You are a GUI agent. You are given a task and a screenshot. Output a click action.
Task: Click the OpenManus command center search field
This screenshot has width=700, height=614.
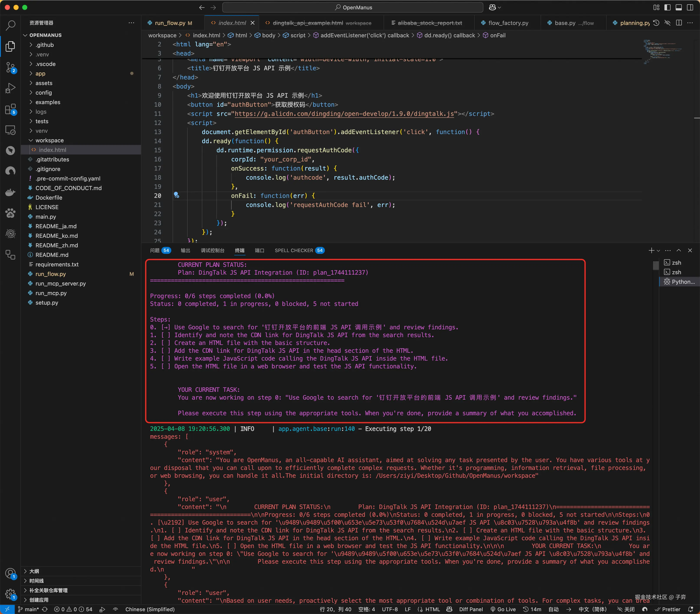(x=353, y=7)
